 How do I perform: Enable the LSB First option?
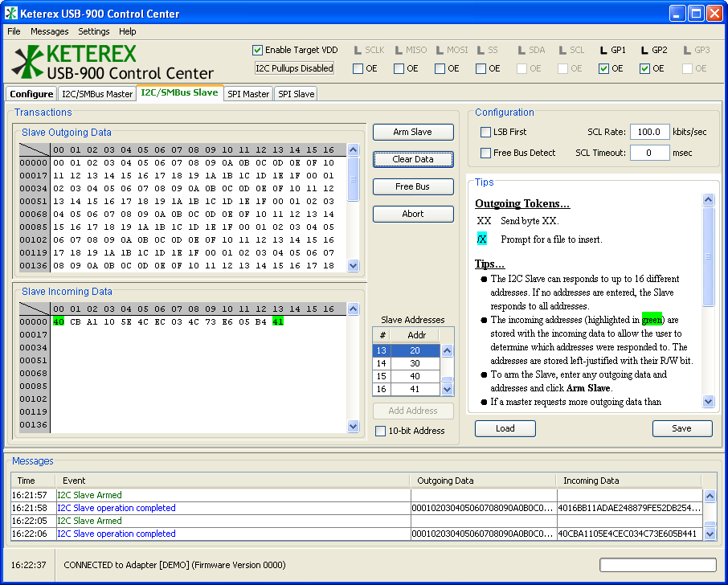coord(485,132)
